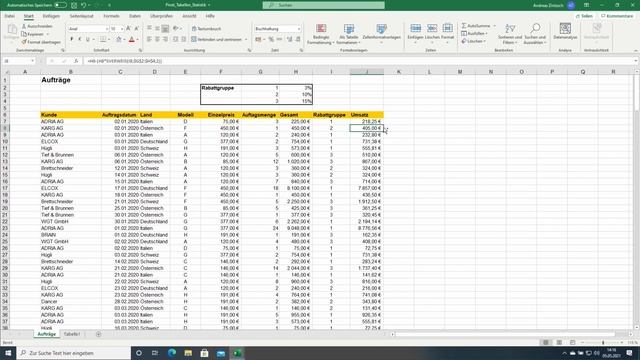Add a decimal place
The width and height of the screenshot is (640, 360).
point(289,39)
